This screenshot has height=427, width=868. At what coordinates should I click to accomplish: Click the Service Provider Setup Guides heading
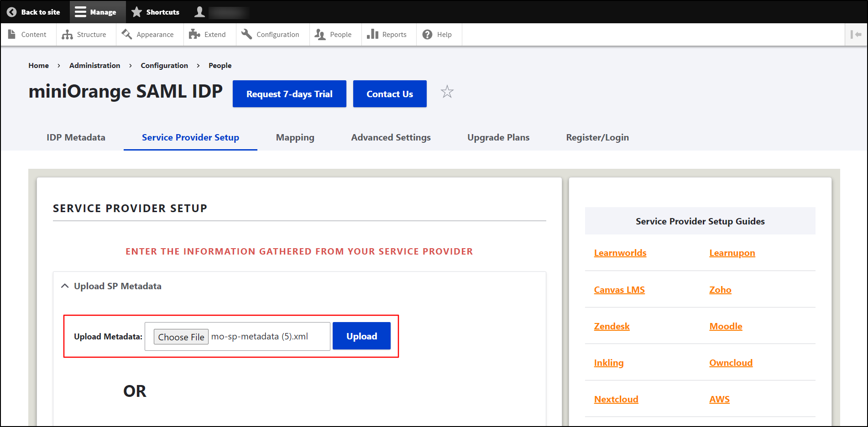[700, 221]
